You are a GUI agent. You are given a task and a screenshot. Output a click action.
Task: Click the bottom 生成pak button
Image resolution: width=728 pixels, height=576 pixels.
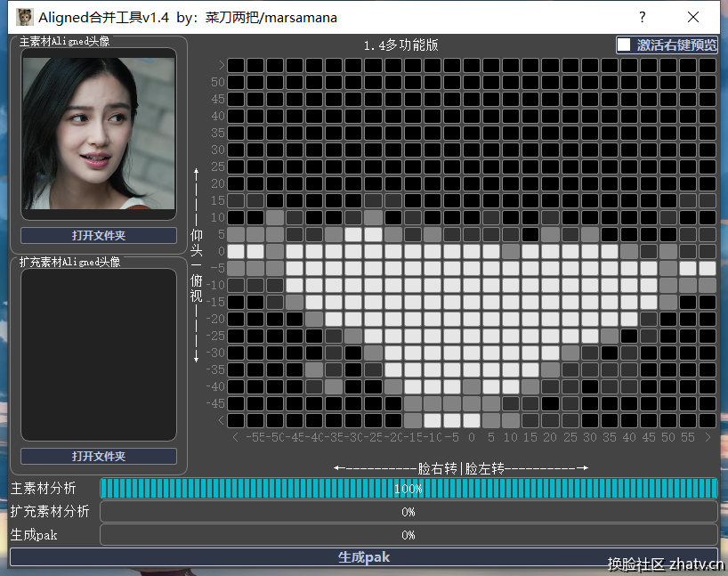[x=363, y=557]
